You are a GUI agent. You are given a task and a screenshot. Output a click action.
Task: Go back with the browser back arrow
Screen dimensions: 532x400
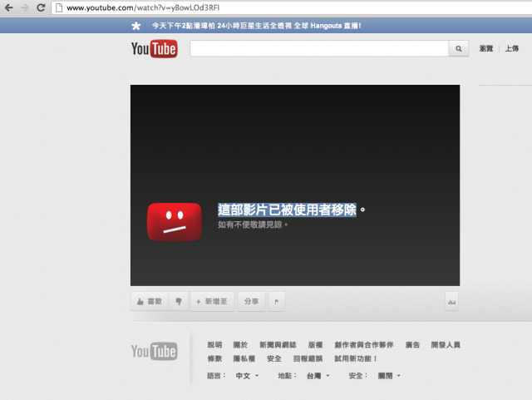(9, 7)
